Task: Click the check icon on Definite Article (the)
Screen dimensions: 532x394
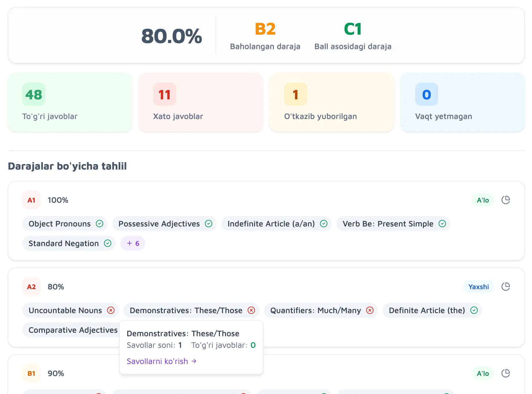Action: click(x=474, y=310)
